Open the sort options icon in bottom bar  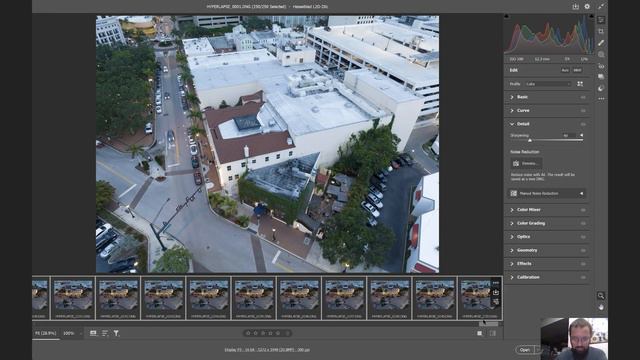click(105, 333)
